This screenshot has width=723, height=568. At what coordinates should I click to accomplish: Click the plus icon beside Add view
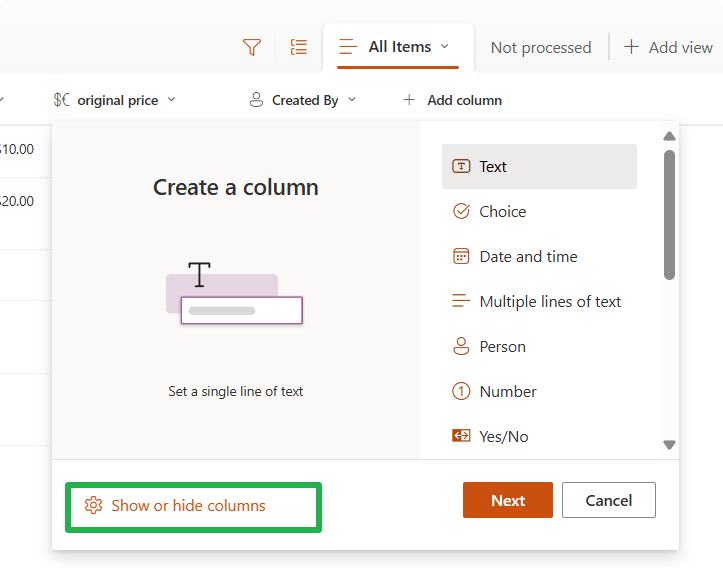pyautogui.click(x=631, y=47)
